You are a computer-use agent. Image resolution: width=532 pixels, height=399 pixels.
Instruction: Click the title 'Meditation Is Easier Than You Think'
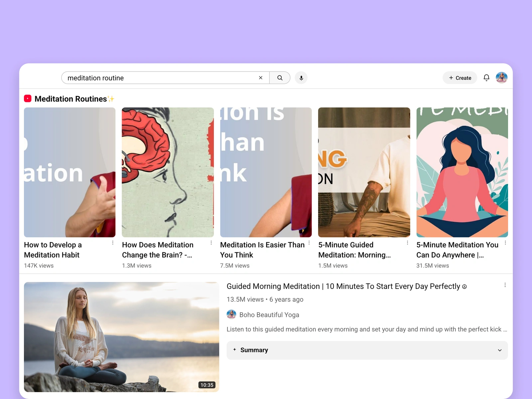[x=262, y=250]
